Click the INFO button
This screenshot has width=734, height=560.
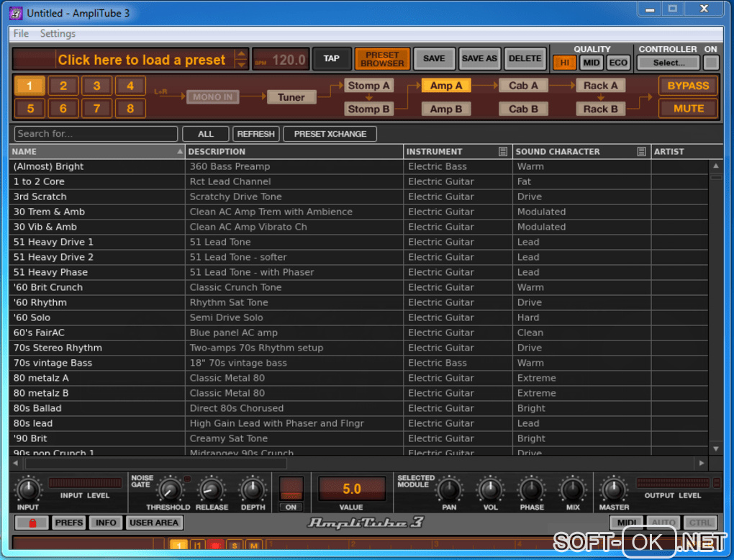pos(106,523)
